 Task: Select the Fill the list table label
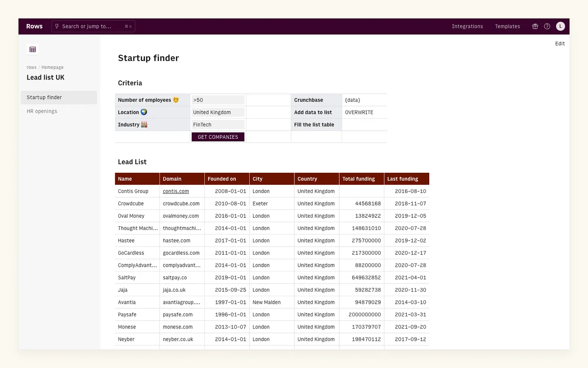point(316,125)
